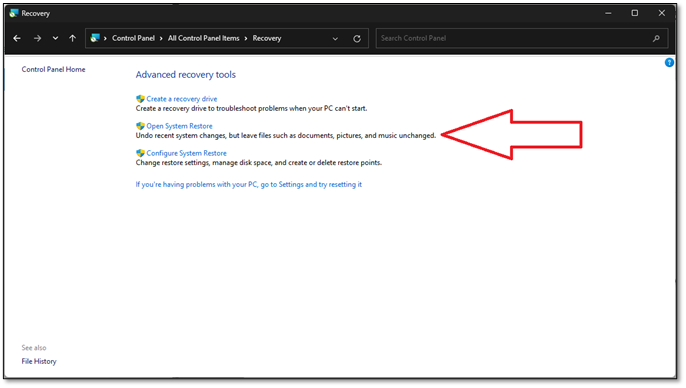
Task: Click shield icon beside Create a recovery drive
Action: [x=140, y=99]
